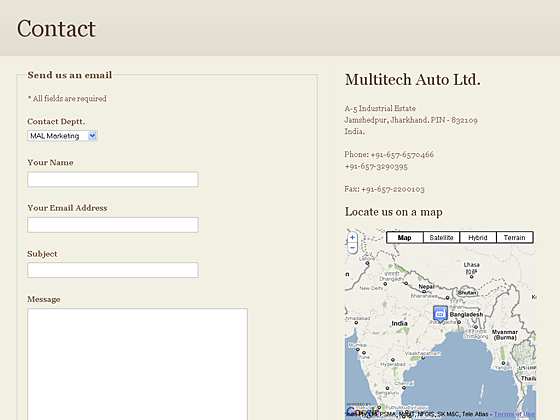The height and width of the screenshot is (420, 560).
Task: Click the Jamshedpur, Jharkhand PIN line
Action: [x=411, y=120]
